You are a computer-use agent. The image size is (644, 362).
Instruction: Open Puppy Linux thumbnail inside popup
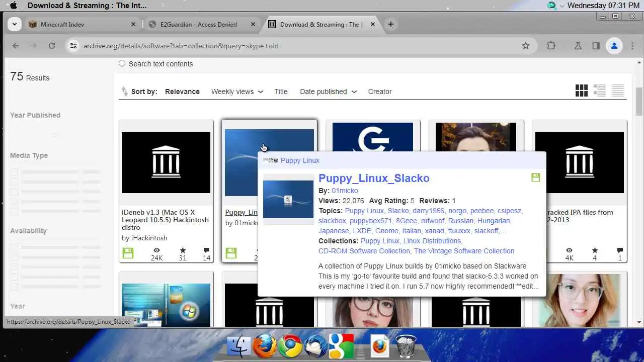(x=288, y=199)
